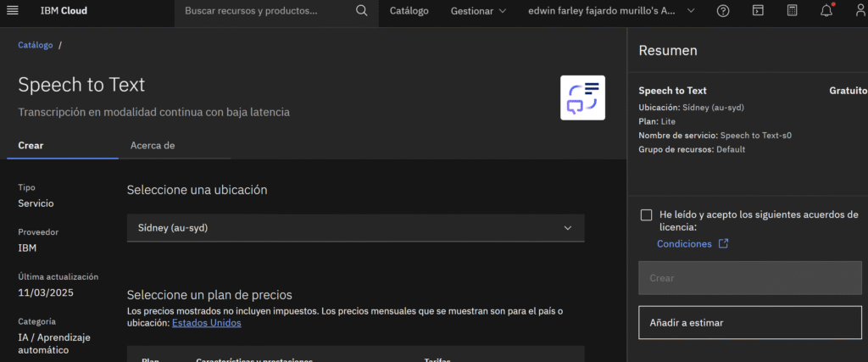Launch the IBM Cloud Shell icon
The width and height of the screenshot is (868, 362).
coord(758,11)
